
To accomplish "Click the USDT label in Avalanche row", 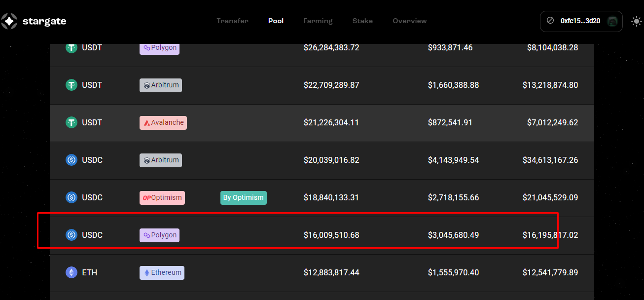I will pyautogui.click(x=92, y=122).
